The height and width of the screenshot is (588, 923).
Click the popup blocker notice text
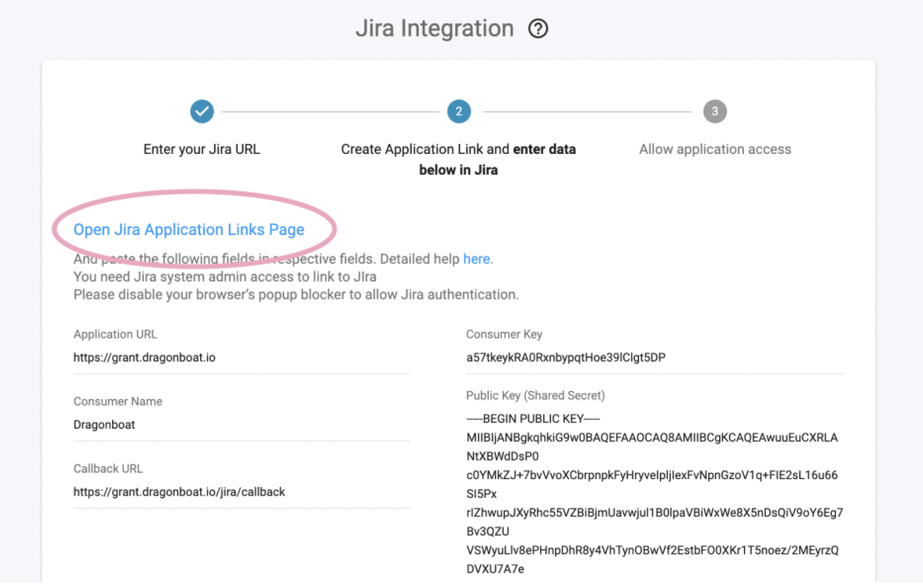[296, 295]
